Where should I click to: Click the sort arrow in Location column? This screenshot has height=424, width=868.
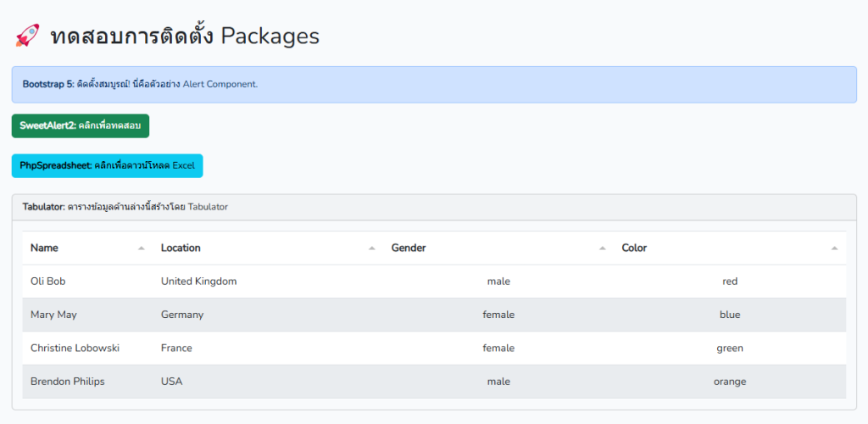tap(371, 248)
